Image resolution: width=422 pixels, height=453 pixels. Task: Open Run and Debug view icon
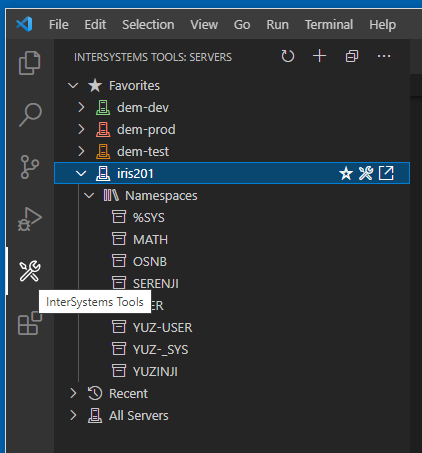pos(30,219)
